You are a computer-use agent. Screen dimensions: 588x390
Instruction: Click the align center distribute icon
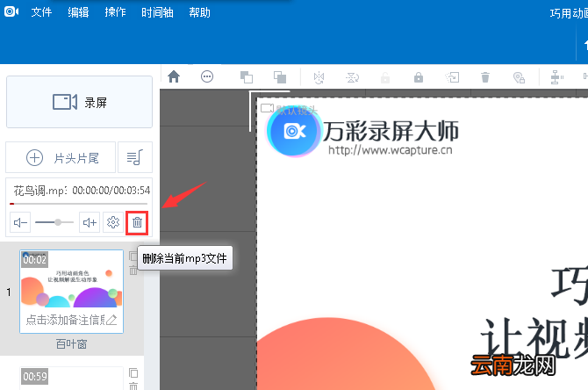click(x=556, y=77)
